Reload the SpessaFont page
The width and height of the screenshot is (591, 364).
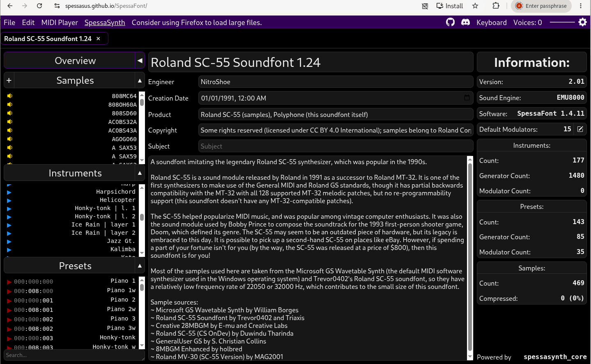pyautogui.click(x=39, y=6)
